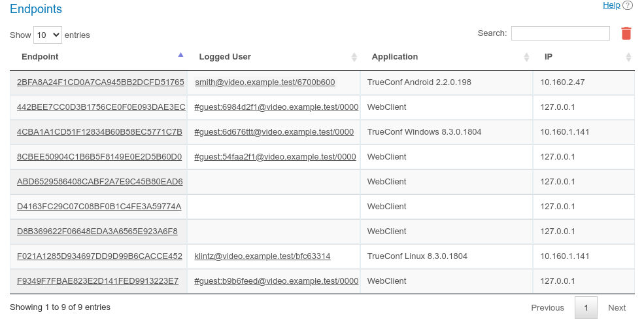This screenshot has height=325, width=644.
Task: Open the Show entries count dropdown
Action: pyautogui.click(x=48, y=35)
